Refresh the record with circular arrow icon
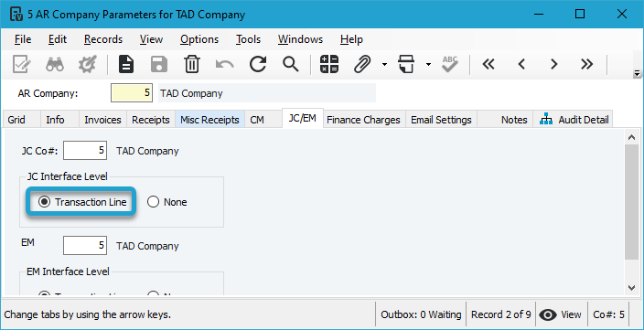644x330 pixels. (x=258, y=64)
